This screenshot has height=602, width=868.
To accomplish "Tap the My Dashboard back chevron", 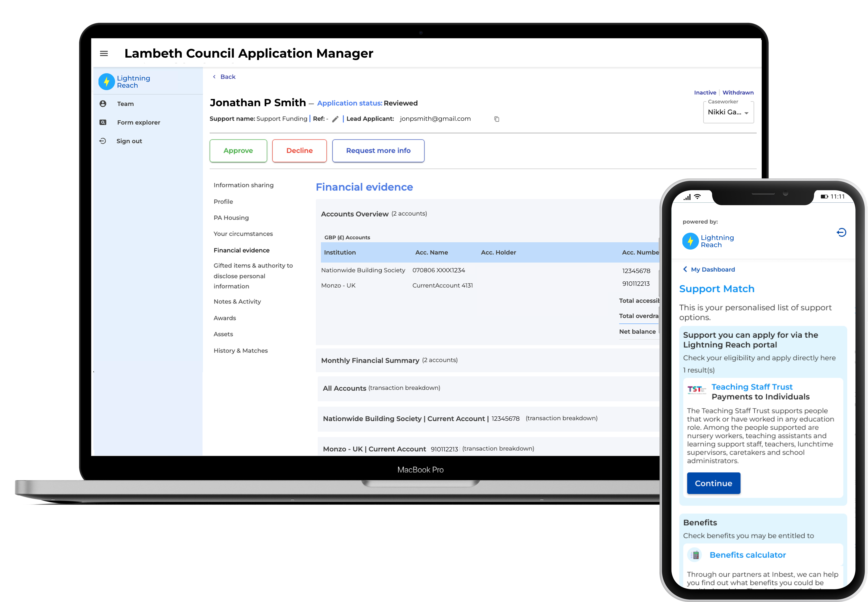I will (x=685, y=269).
